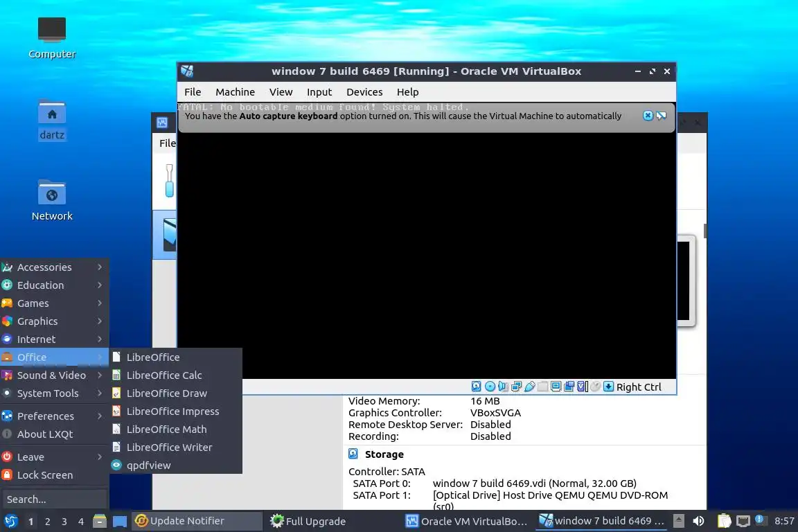Click the clipboard manager tray icon
798x532 pixels.
tap(724, 522)
